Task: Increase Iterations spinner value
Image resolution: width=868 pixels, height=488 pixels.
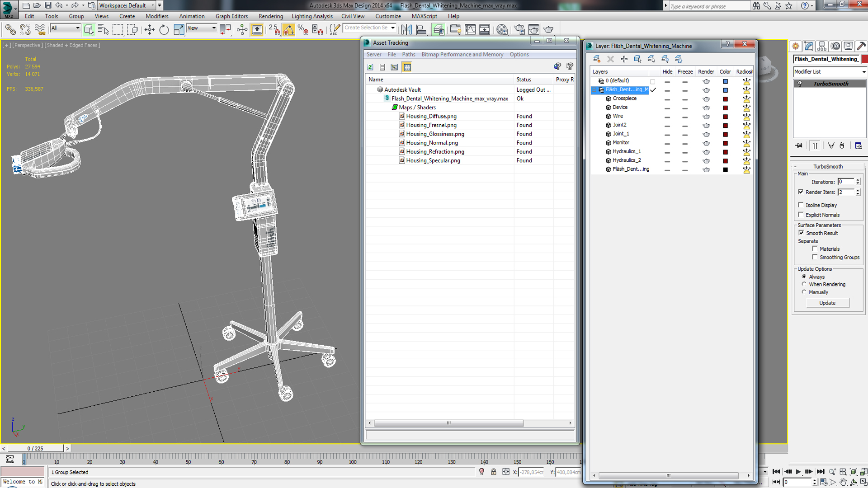Action: tap(858, 180)
